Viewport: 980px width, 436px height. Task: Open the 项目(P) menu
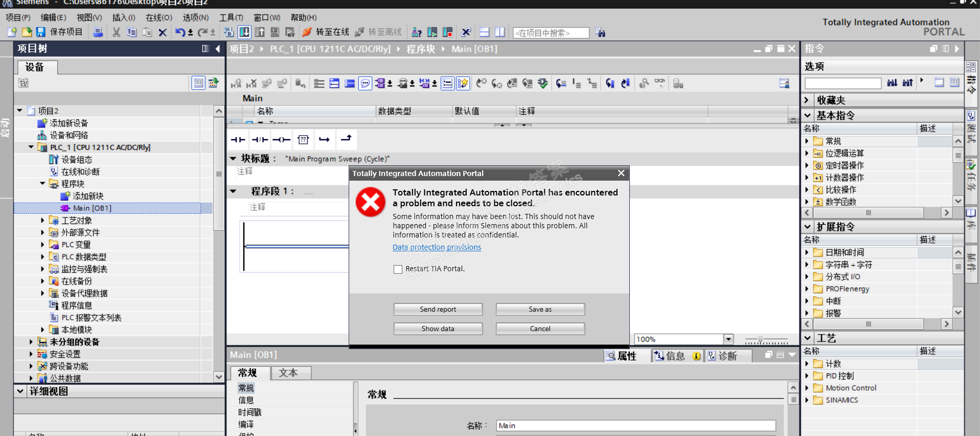(18, 17)
